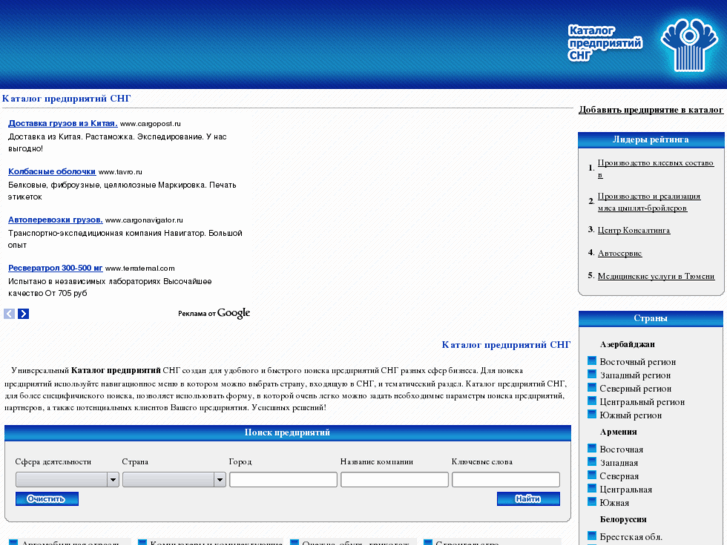Select Azerbaijan 'Восточный регион' link

638,362
